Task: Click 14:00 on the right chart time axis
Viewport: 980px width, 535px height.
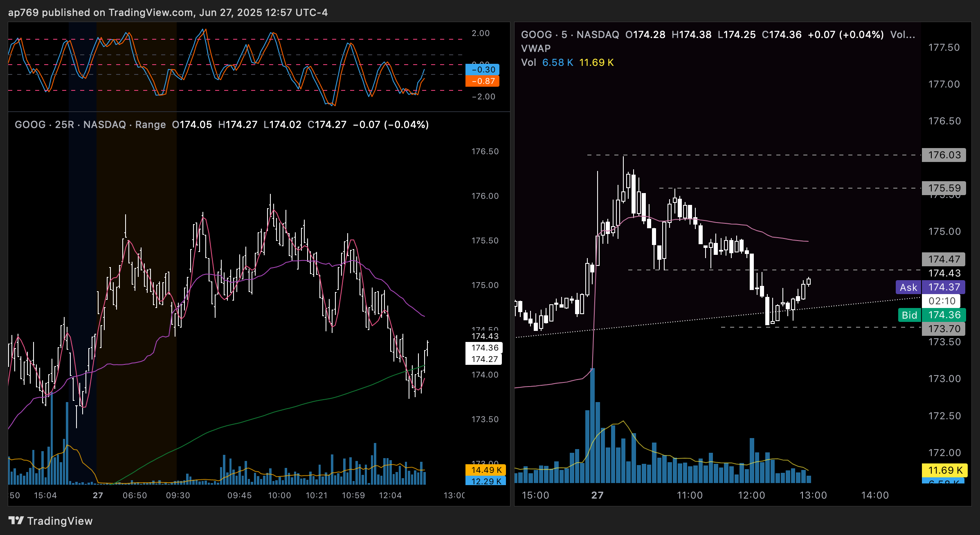Action: coord(875,495)
